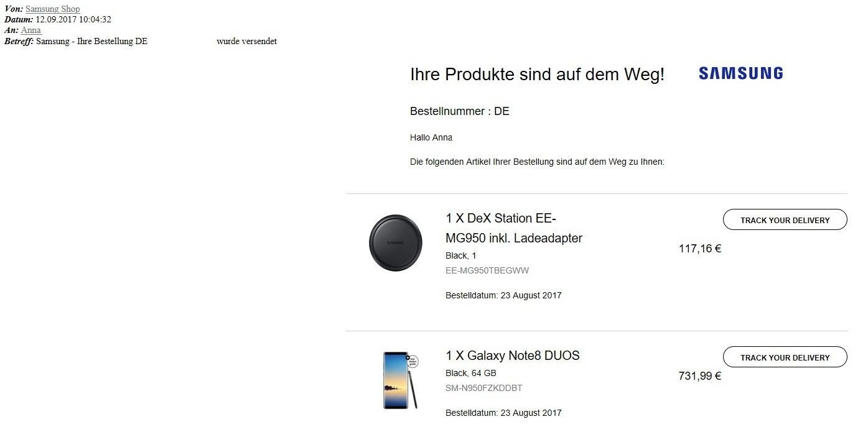Select the DeX Station EE-MG950 product title
Image resolution: width=868 pixels, height=432 pixels.
pos(514,228)
